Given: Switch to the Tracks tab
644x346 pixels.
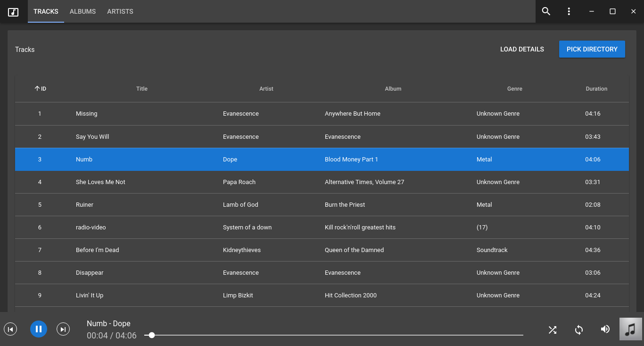Looking at the screenshot, I should pyautogui.click(x=46, y=11).
